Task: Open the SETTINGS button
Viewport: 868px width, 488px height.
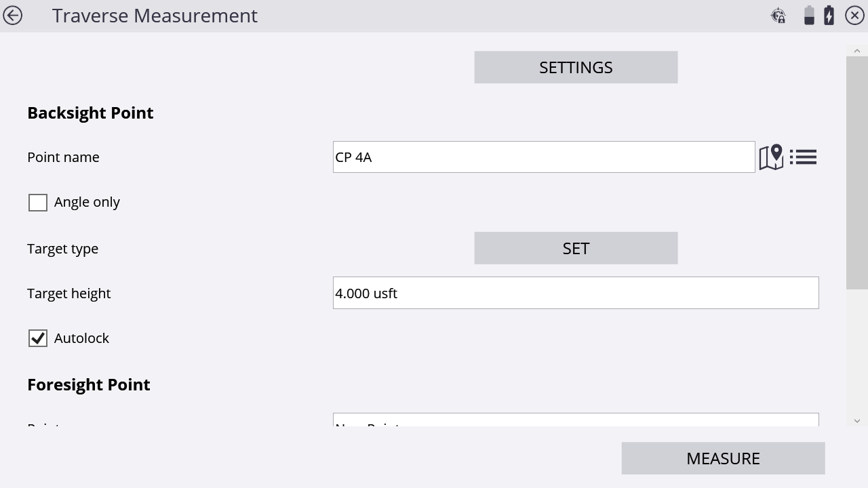Action: pyautogui.click(x=576, y=67)
